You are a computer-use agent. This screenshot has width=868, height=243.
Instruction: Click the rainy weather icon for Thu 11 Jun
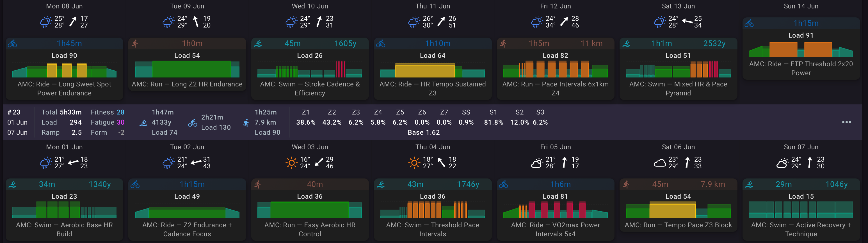coord(414,22)
